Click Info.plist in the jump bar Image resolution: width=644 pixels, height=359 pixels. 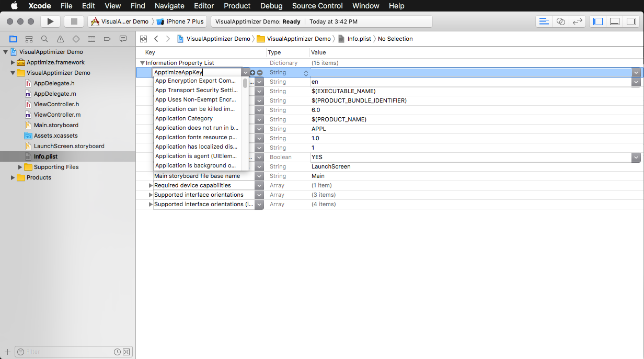point(354,39)
